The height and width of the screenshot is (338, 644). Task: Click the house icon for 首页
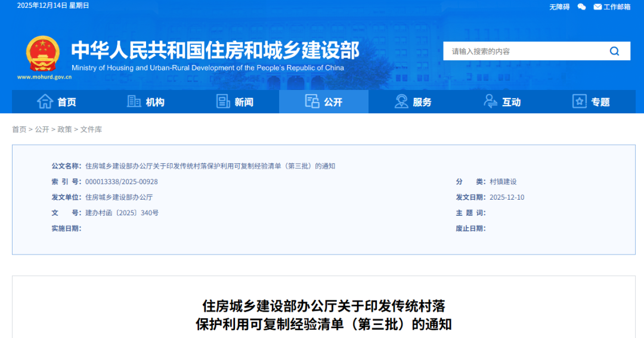(x=45, y=101)
